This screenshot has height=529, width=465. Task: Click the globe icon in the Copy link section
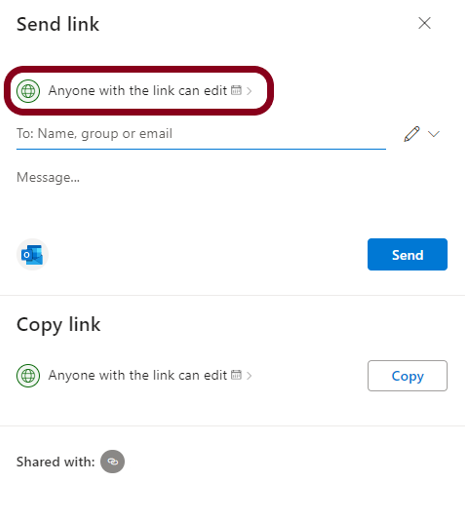click(28, 375)
